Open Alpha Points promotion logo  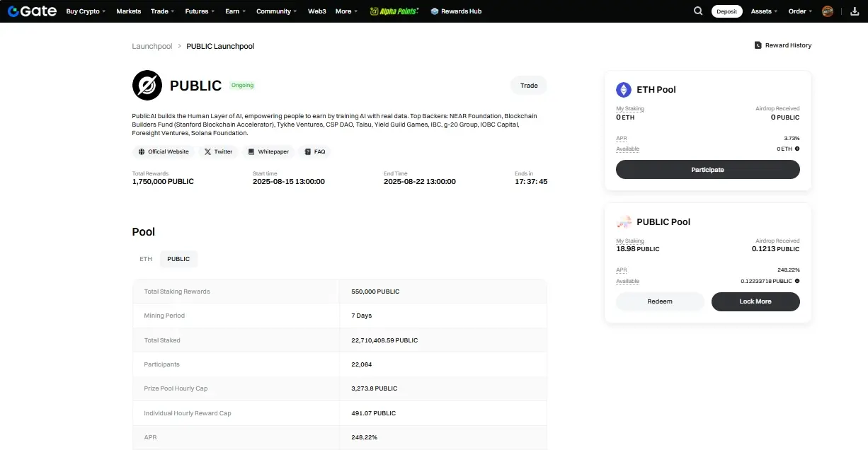(x=394, y=11)
